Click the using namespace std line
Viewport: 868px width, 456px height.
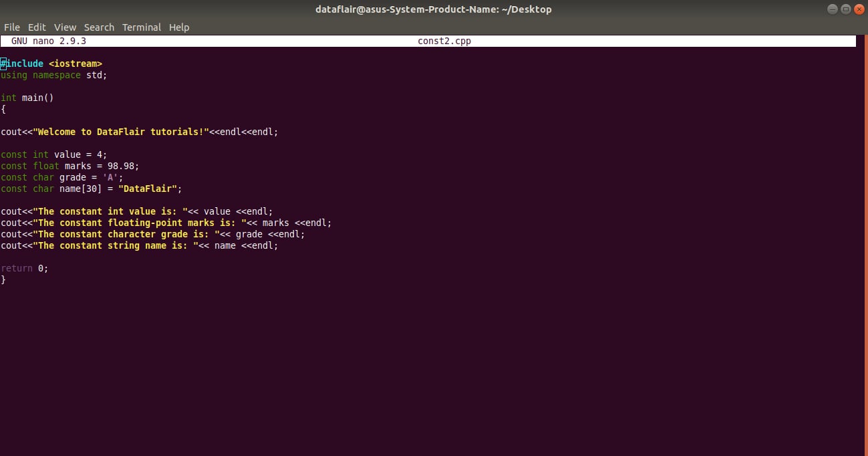pyautogui.click(x=53, y=75)
